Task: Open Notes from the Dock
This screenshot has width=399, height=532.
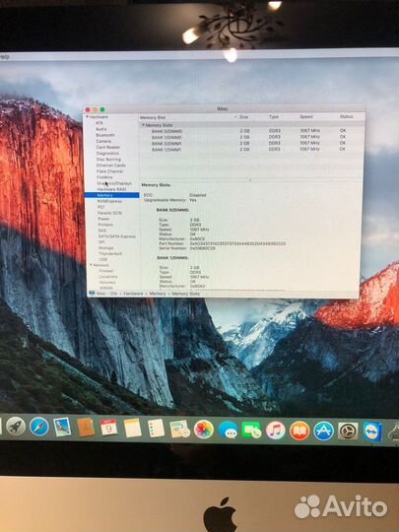Action: (x=133, y=428)
